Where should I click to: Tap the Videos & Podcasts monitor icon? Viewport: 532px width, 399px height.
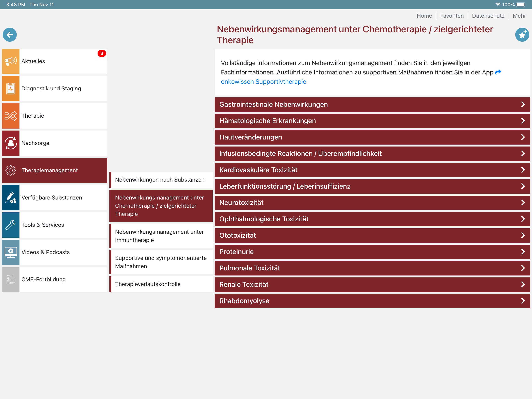click(x=11, y=252)
